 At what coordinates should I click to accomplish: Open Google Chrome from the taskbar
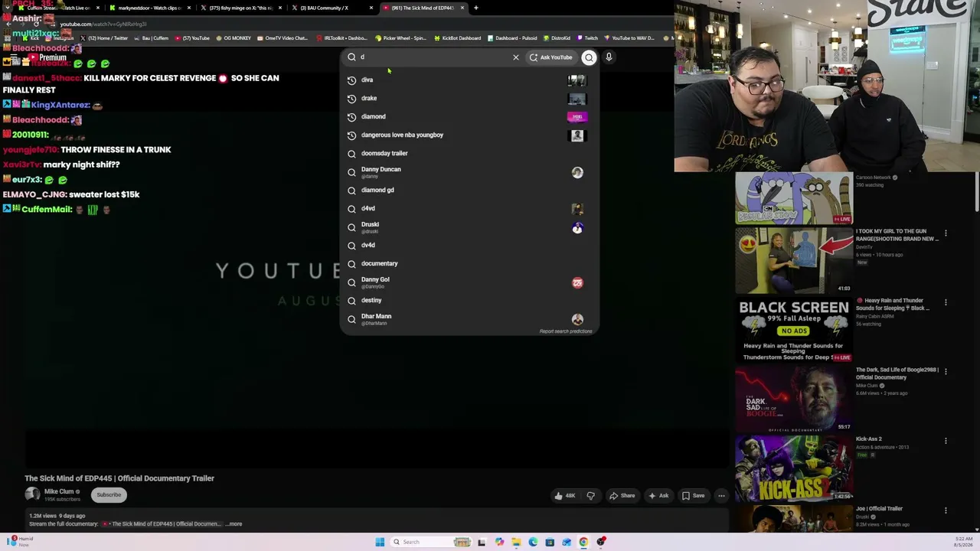coord(583,542)
